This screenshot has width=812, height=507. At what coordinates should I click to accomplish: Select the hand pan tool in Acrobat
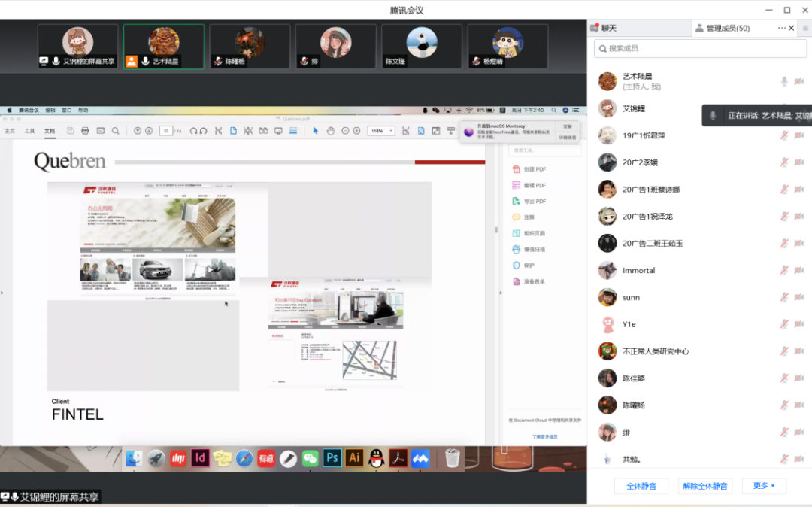[x=330, y=131]
